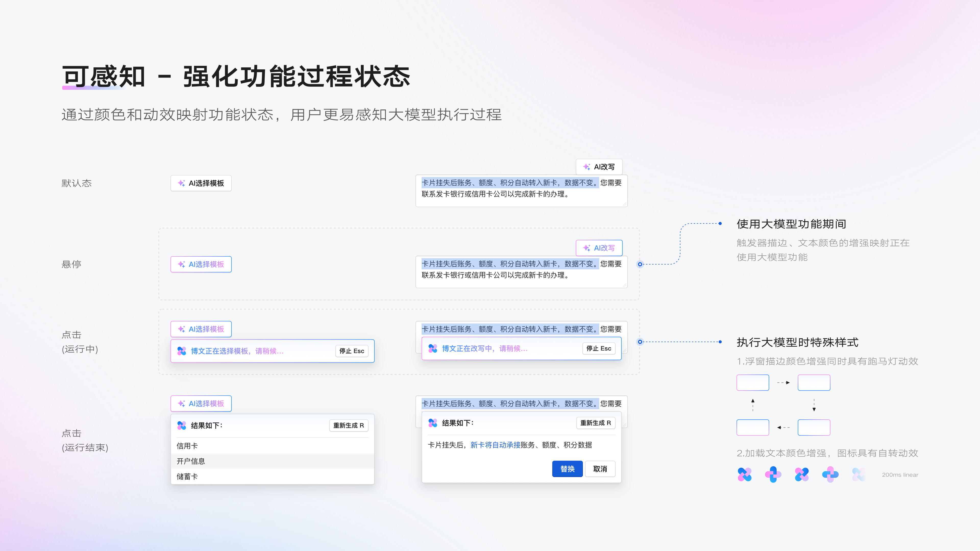Click the first rotating logo icon in animation sequence

(x=744, y=474)
